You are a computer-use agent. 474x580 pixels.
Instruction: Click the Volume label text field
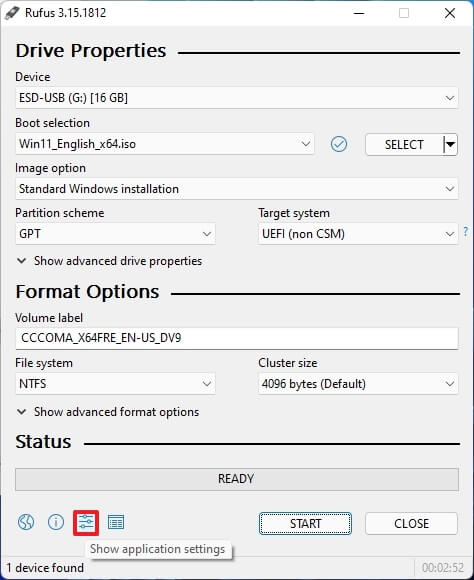(x=236, y=338)
